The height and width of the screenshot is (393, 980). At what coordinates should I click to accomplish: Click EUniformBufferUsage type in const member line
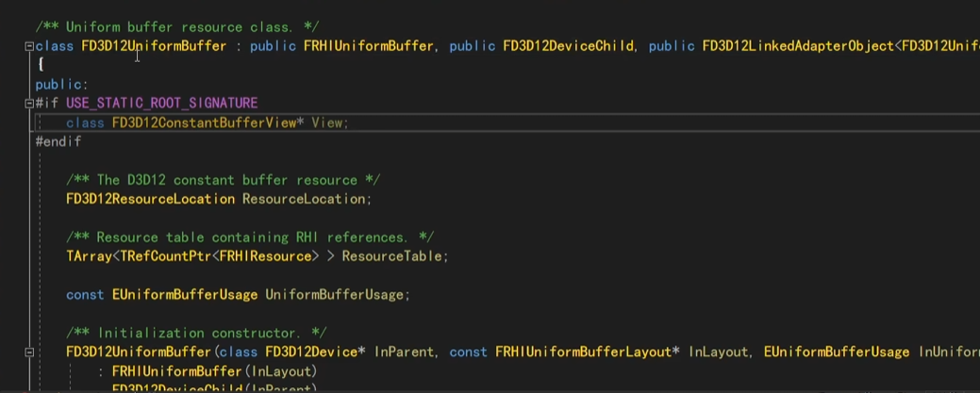point(184,294)
